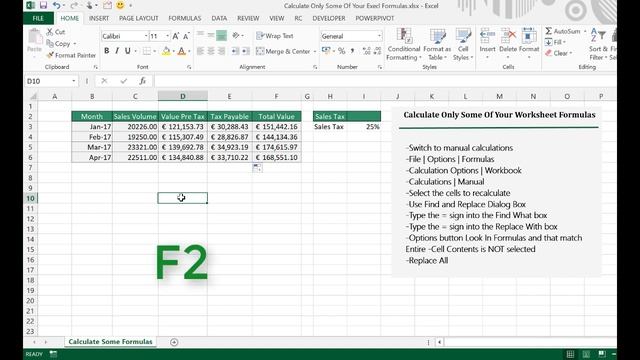This screenshot has width=640, height=360.
Task: Toggle Wrap Text
Action: pyautogui.click(x=275, y=36)
